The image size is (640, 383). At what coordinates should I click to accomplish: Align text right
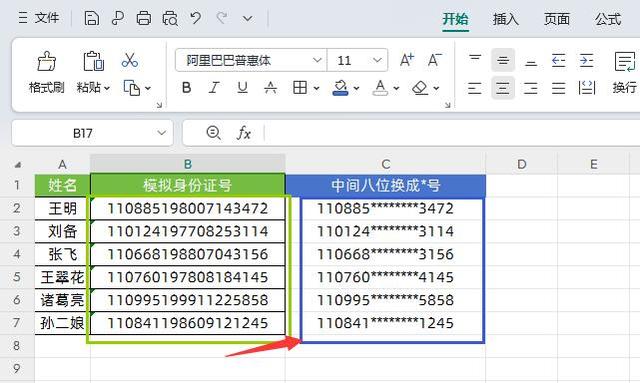pyautogui.click(x=531, y=88)
